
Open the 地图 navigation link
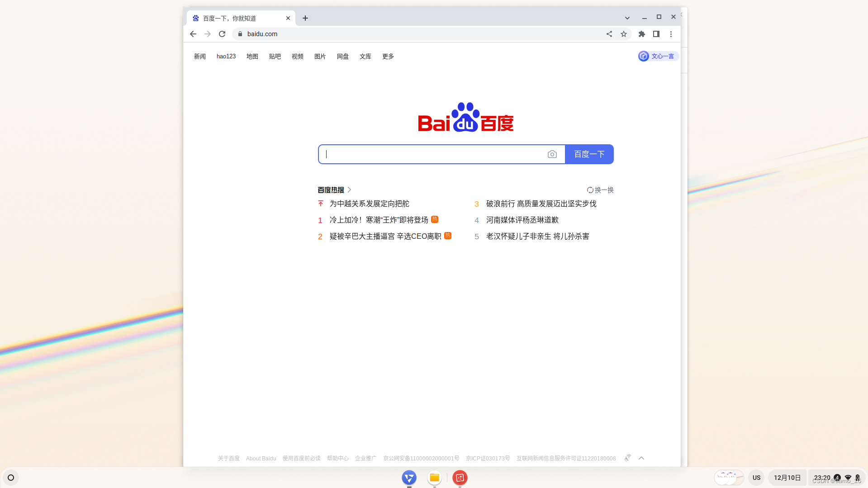pyautogui.click(x=252, y=57)
